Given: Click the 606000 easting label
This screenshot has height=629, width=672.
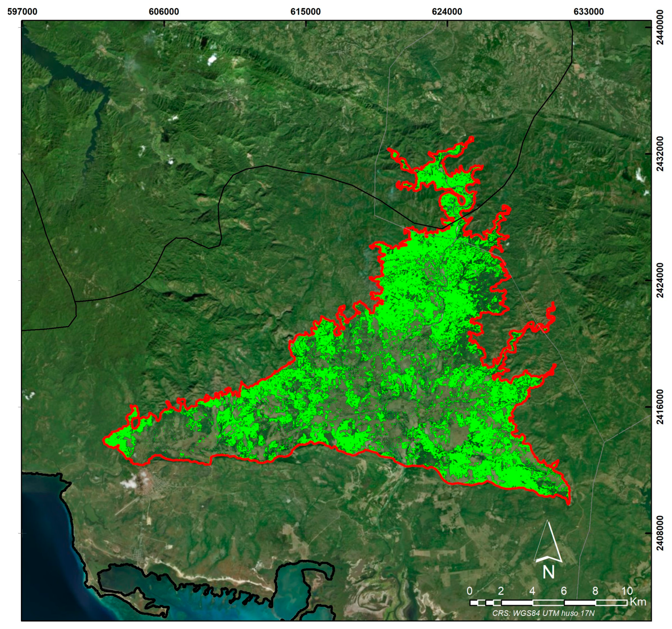Looking at the screenshot, I should 164,12.
